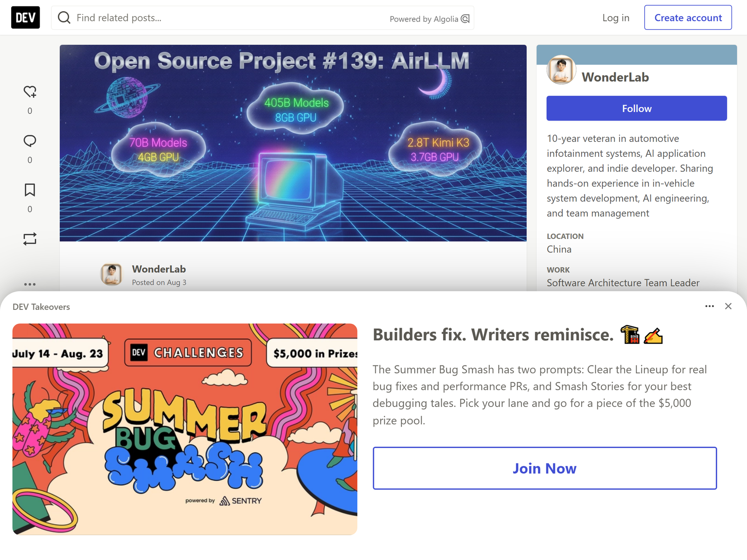Add a heart reaction to the post

(30, 92)
